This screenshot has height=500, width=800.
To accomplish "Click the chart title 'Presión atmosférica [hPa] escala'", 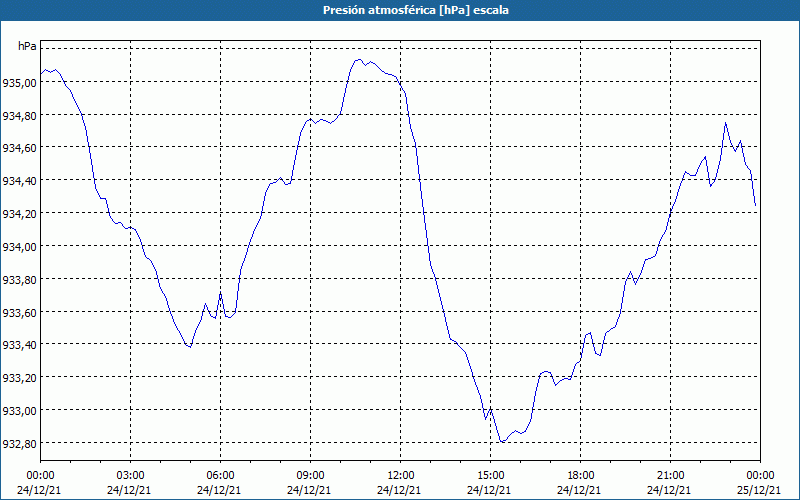I will click(416, 10).
